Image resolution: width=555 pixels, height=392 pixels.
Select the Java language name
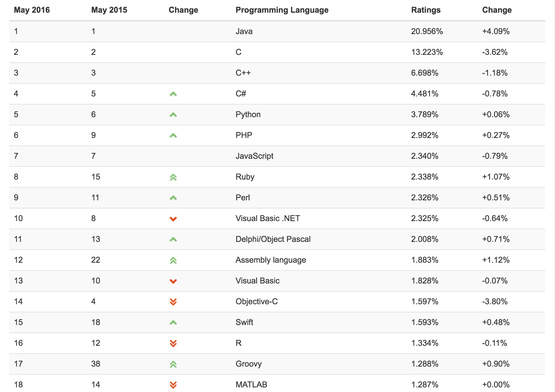pyautogui.click(x=244, y=31)
